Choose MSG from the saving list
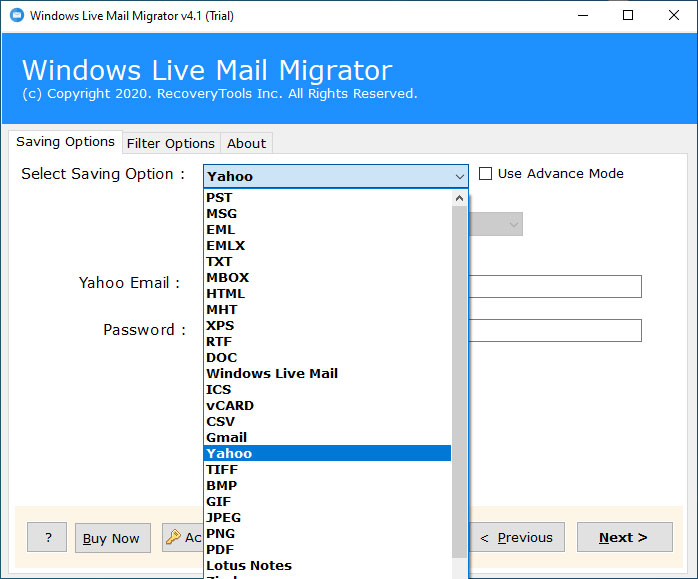698x579 pixels. (328, 214)
